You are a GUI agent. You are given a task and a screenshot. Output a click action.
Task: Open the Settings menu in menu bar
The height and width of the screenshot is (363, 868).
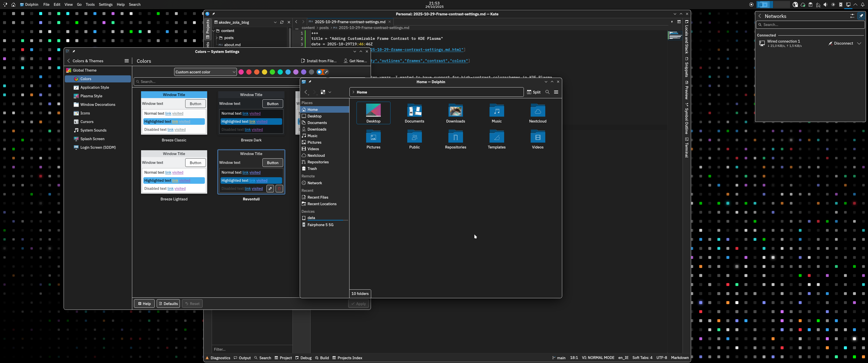tap(105, 4)
